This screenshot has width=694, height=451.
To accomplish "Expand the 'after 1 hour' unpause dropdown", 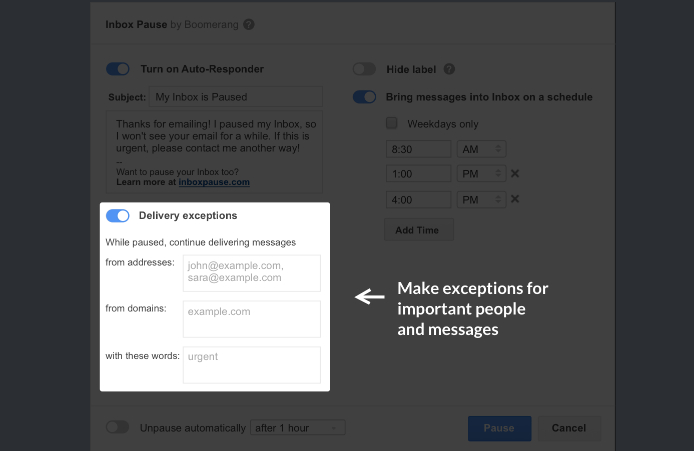I will point(297,428).
